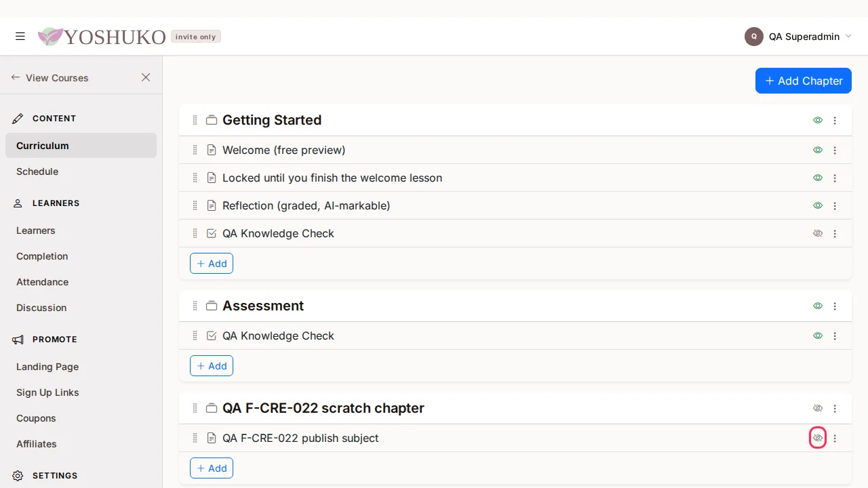Publish the QA F-CRE-022 publish subject lesson

(818, 438)
